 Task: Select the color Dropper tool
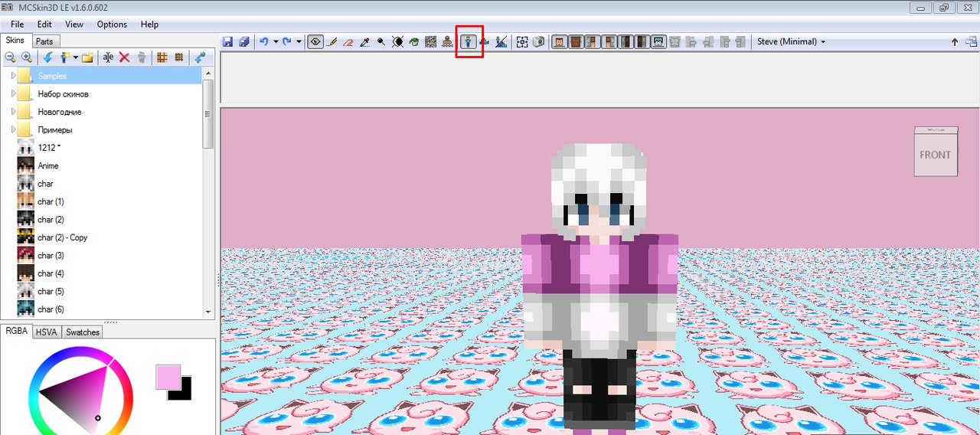(364, 42)
